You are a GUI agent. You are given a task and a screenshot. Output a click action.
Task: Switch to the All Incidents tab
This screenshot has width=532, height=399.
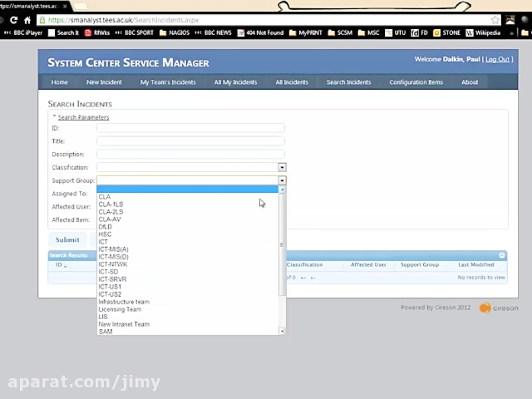coord(291,82)
